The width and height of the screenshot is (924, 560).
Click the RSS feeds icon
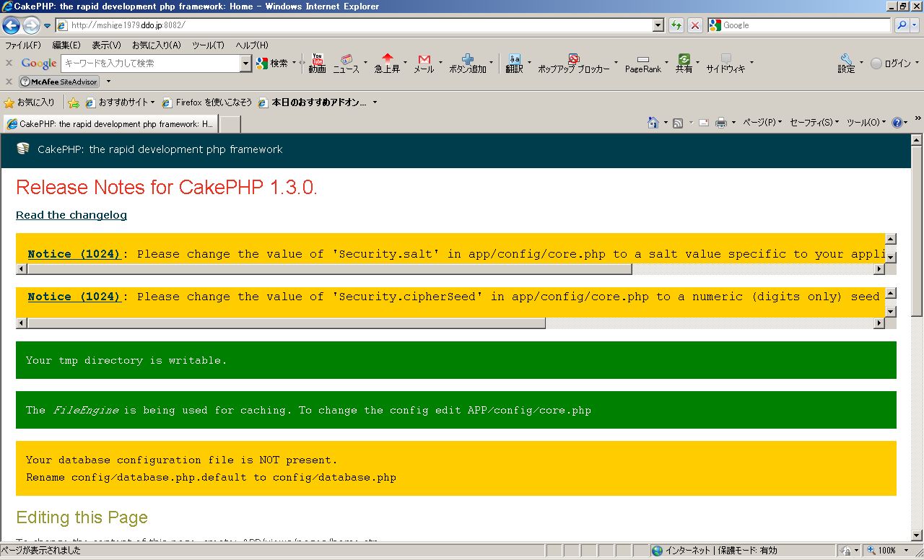(678, 123)
